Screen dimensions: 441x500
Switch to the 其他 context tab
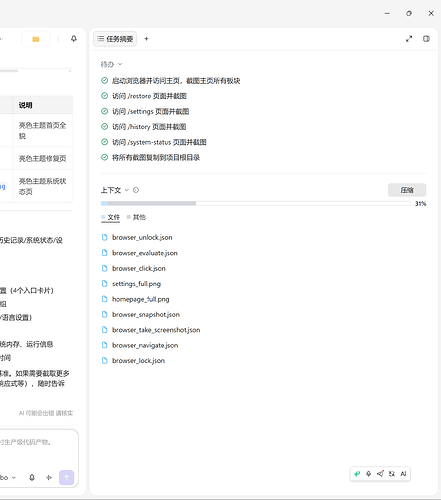click(x=136, y=217)
